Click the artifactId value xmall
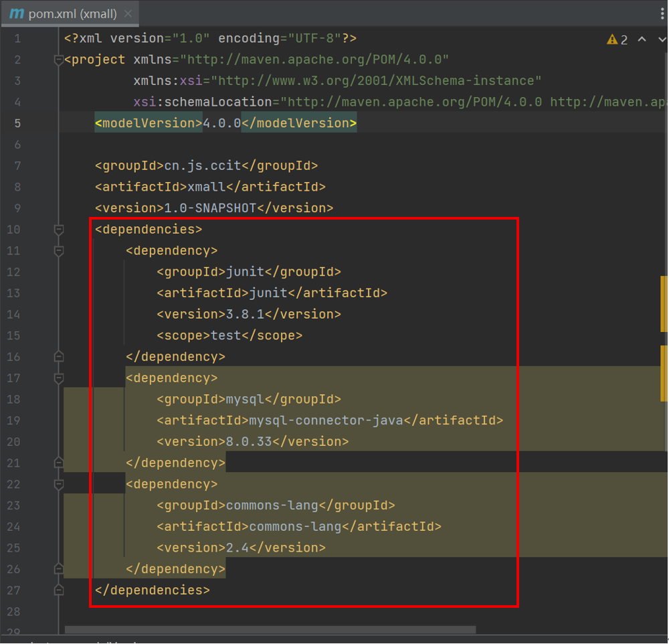Image resolution: width=669 pixels, height=644 pixels. click(x=207, y=187)
